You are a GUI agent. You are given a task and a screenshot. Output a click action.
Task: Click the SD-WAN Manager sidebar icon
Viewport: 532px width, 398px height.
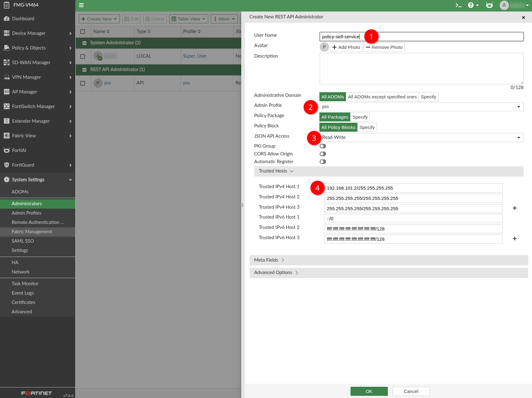coord(7,63)
